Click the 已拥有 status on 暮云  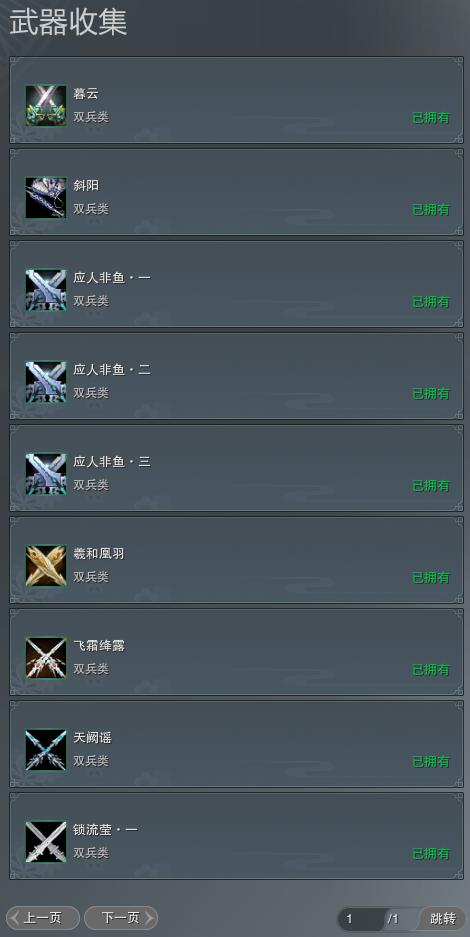431,118
